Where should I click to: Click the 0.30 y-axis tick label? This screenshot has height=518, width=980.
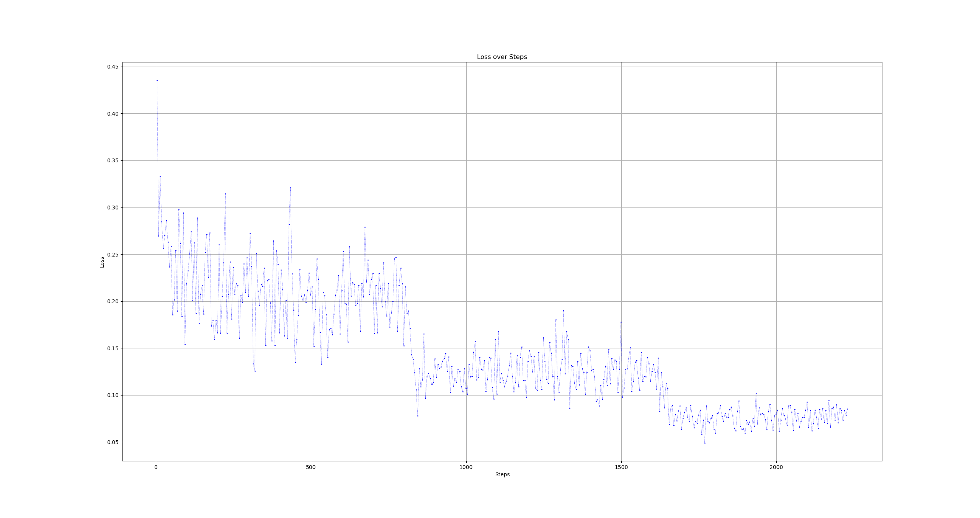pyautogui.click(x=113, y=208)
